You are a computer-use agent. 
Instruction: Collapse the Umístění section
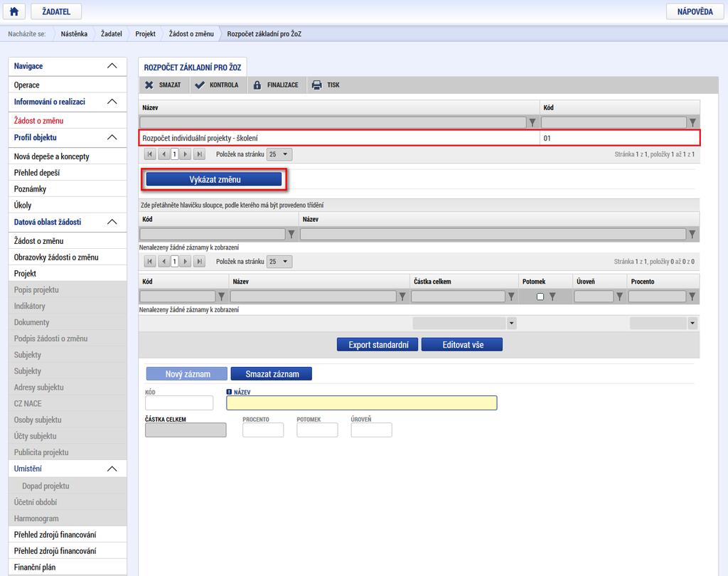112,469
